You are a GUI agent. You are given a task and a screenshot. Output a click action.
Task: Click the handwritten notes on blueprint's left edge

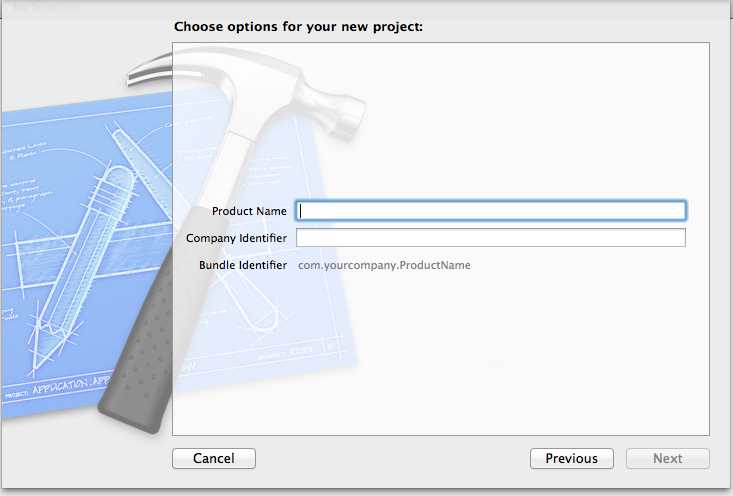coord(18,190)
